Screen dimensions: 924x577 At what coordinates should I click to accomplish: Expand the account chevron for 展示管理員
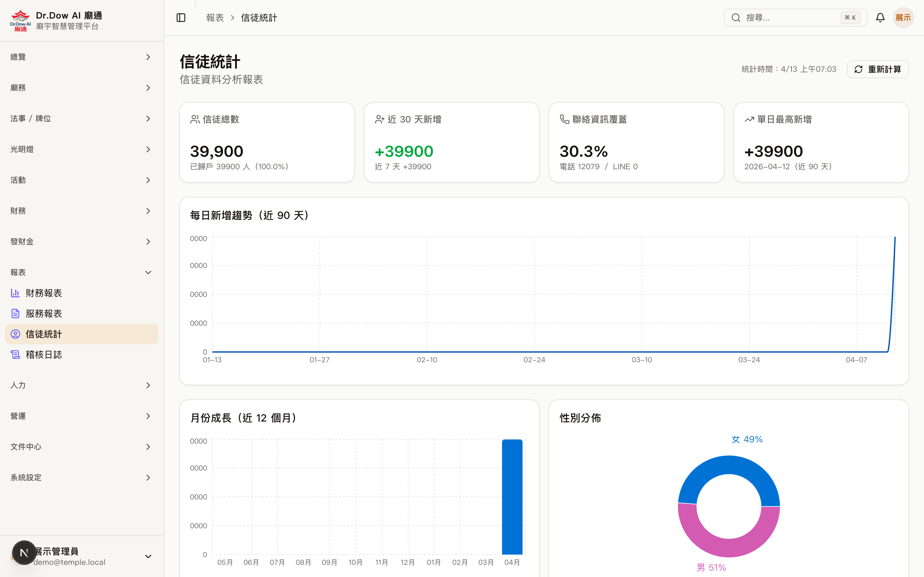[148, 556]
